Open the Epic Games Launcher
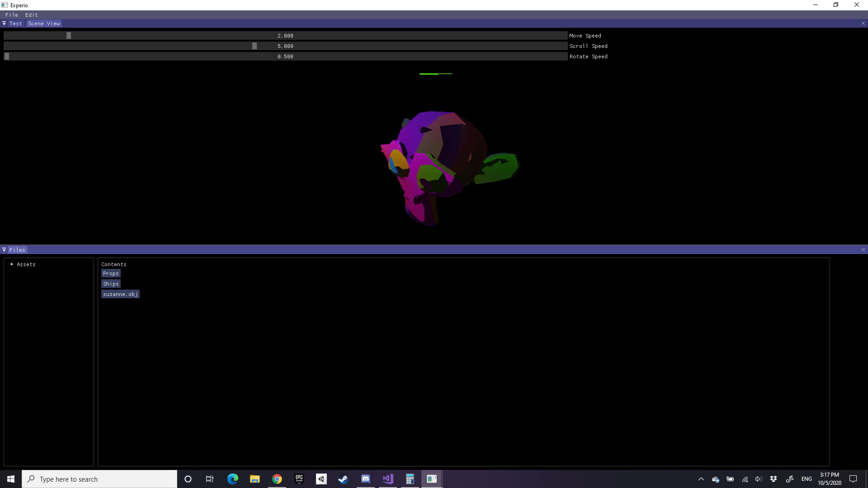This screenshot has width=868, height=488. point(299,479)
